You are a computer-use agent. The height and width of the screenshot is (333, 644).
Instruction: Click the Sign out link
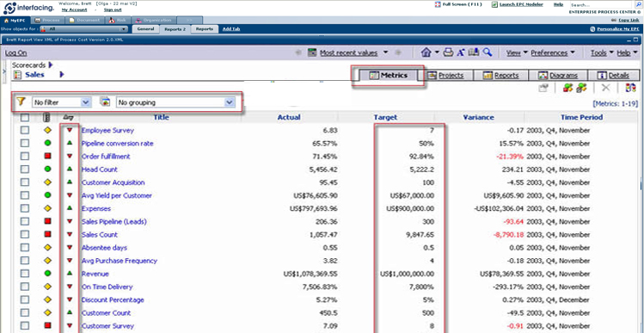click(x=113, y=9)
